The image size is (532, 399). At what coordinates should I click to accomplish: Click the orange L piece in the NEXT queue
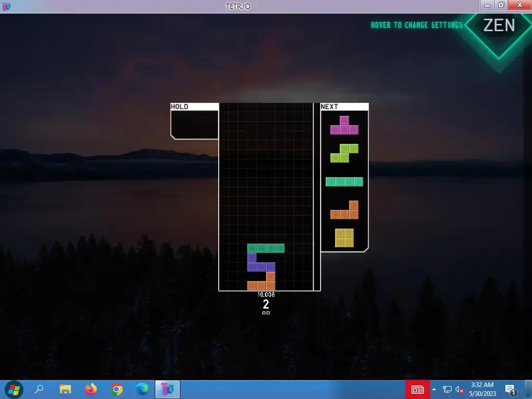point(344,210)
